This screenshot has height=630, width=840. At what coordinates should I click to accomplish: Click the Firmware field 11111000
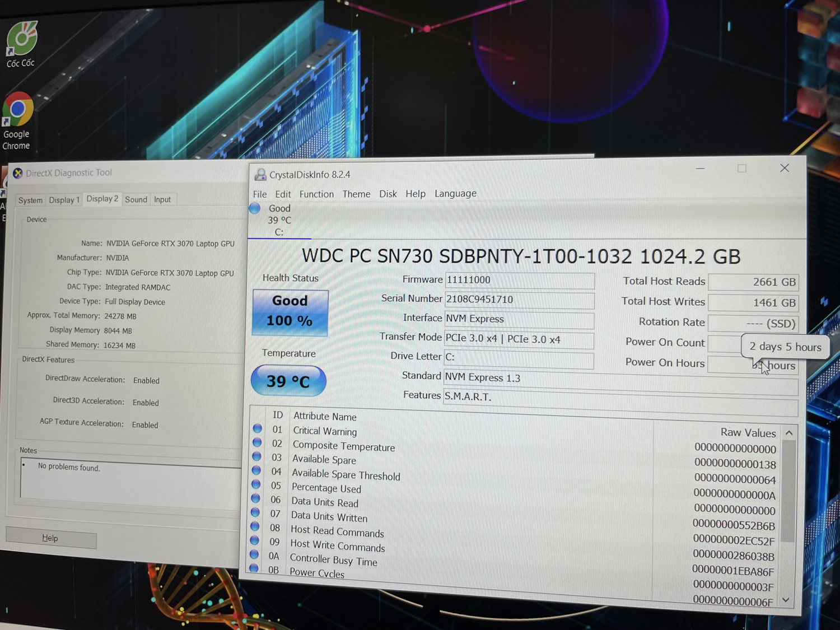[520, 281]
